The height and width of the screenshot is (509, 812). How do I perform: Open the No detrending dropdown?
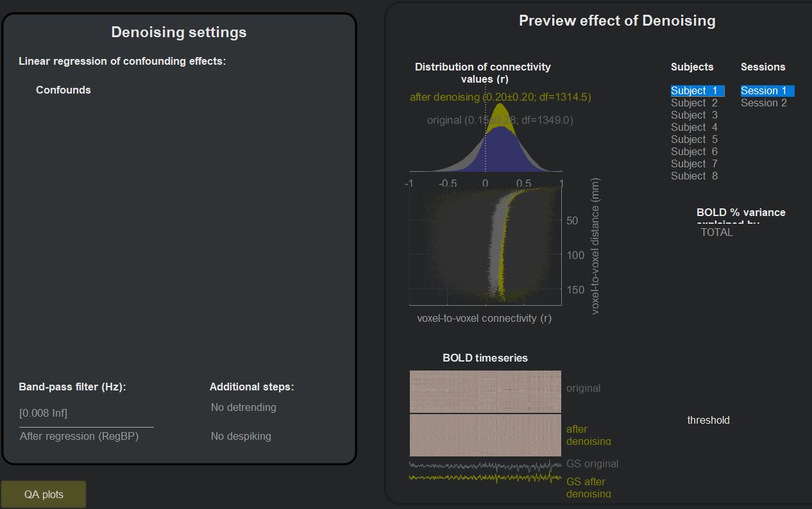click(x=244, y=407)
